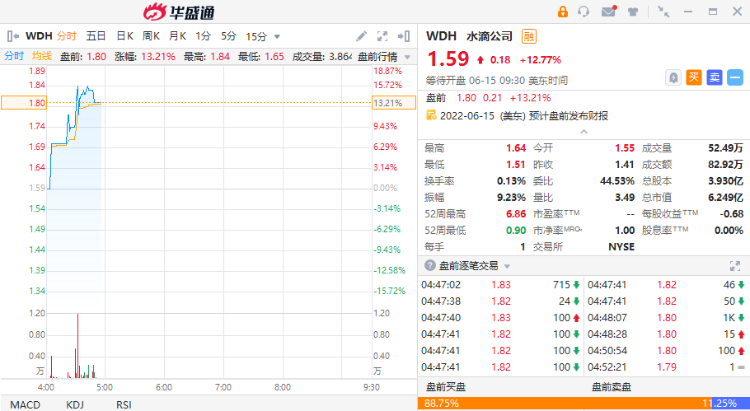Viewport: 750px width, 411px height.
Task: Open the messages envelope icon
Action: click(x=608, y=11)
